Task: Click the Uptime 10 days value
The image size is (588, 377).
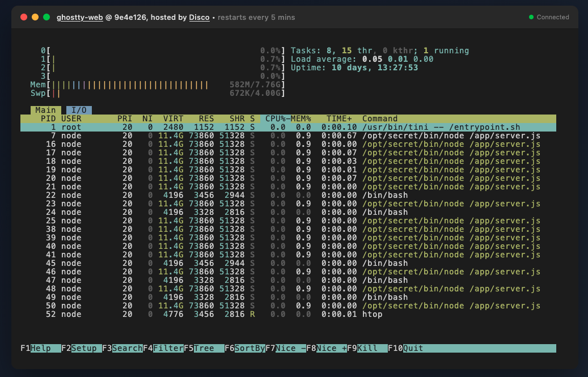Action: click(375, 67)
